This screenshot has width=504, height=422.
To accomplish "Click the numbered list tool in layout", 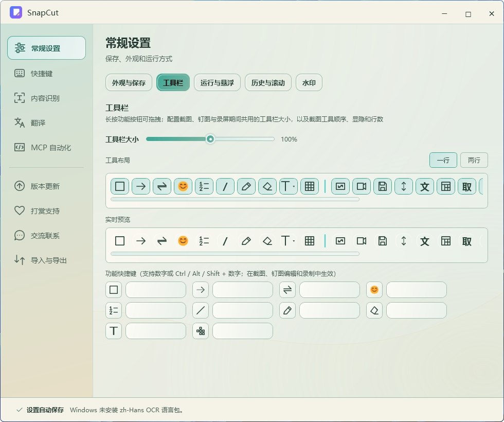I will (204, 186).
